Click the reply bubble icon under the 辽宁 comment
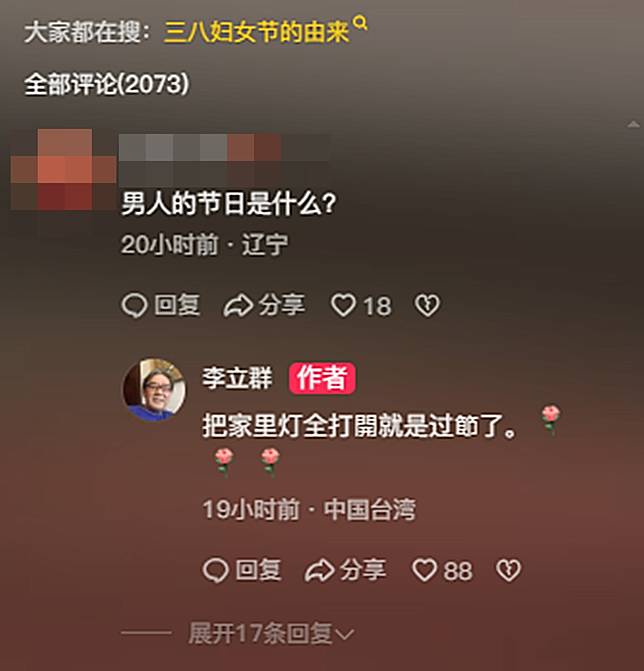The height and width of the screenshot is (671, 644). coord(134,305)
